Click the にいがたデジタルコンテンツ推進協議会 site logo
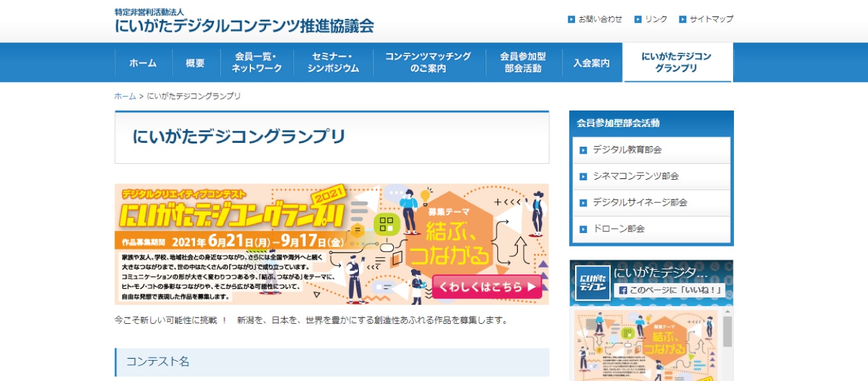The width and height of the screenshot is (868, 381). coord(244,21)
